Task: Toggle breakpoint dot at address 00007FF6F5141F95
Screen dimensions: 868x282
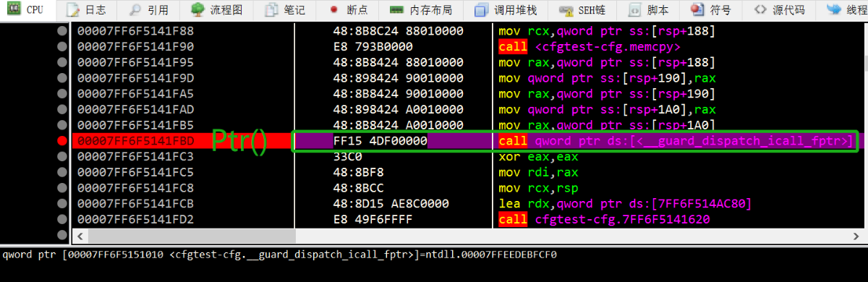Action: 61,62
